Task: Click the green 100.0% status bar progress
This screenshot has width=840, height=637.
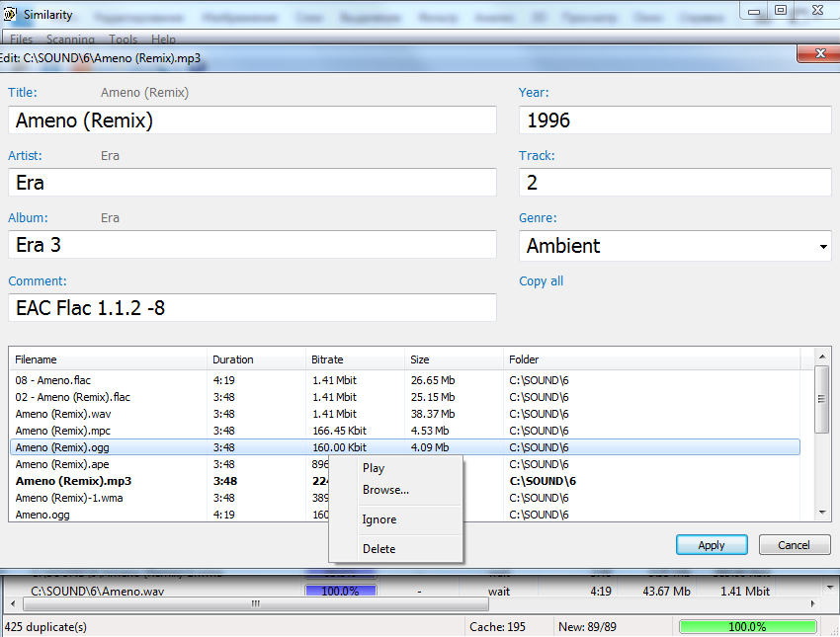Action: pos(747,627)
